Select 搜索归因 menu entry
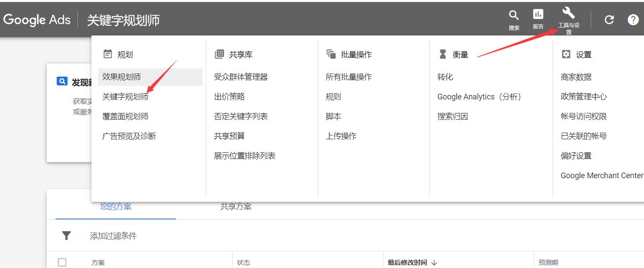The image size is (644, 268). (453, 116)
